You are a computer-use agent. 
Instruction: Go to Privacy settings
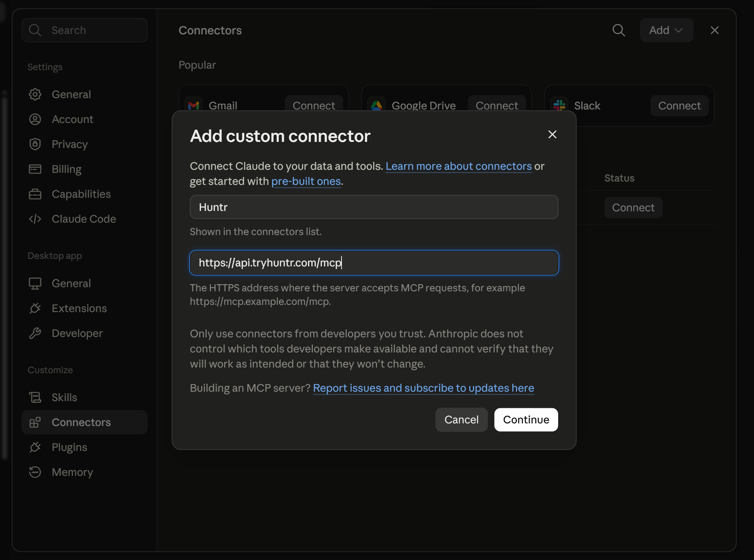click(x=84, y=144)
